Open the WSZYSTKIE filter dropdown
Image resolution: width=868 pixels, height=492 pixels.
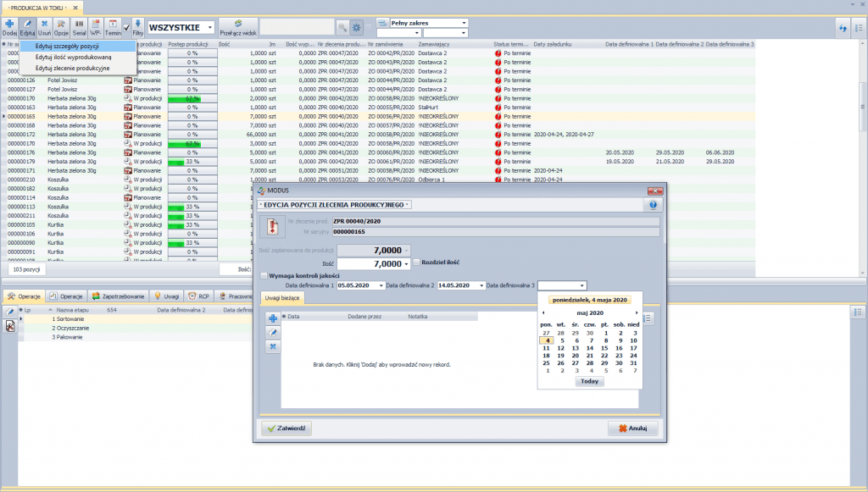(210, 27)
